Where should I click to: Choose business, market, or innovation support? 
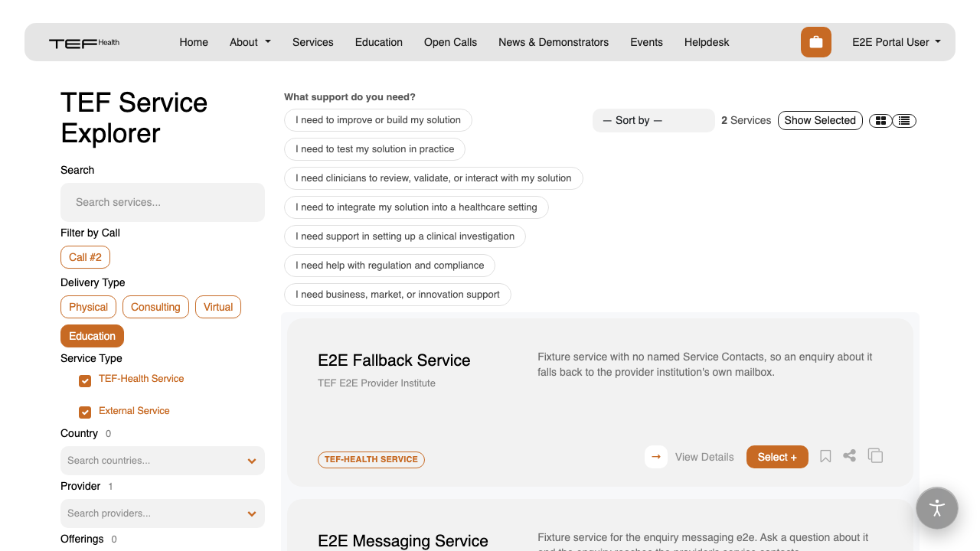click(397, 295)
